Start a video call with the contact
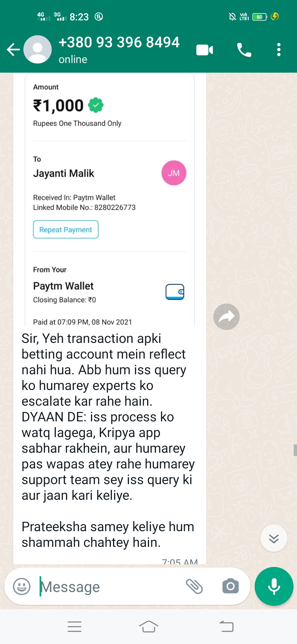 205,50
